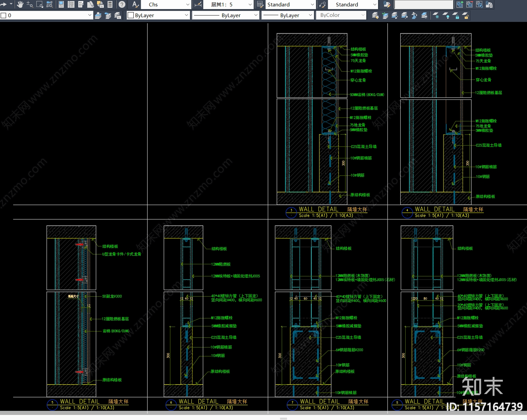Expand the Standard table style dropdown
Image resolution: width=527 pixels, height=420 pixels.
312,4
